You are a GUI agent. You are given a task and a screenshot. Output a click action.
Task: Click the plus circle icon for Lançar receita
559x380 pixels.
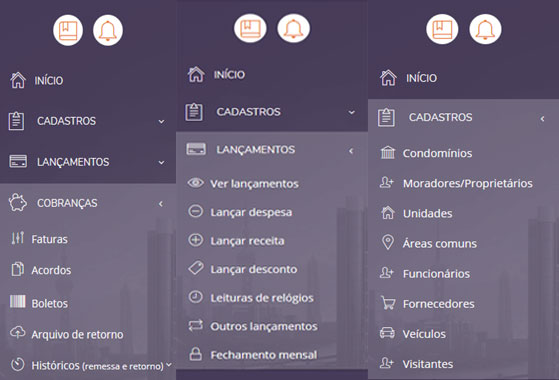(x=195, y=240)
